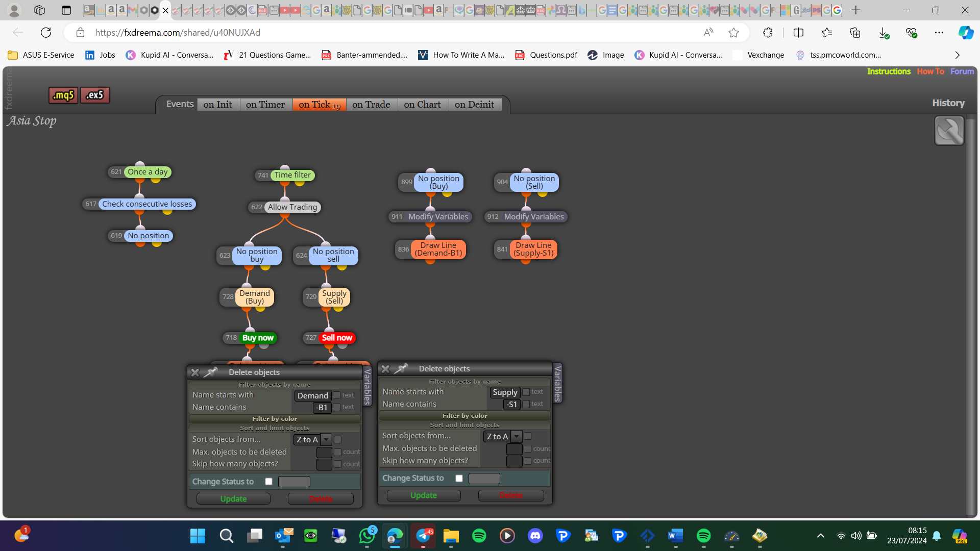Open the Z to A sort dropdown in Supply panel
The image size is (980, 551).
pos(503,436)
